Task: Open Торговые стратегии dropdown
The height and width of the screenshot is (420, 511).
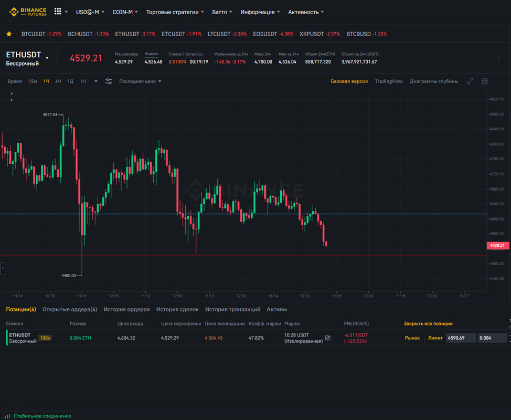Action: tap(175, 12)
